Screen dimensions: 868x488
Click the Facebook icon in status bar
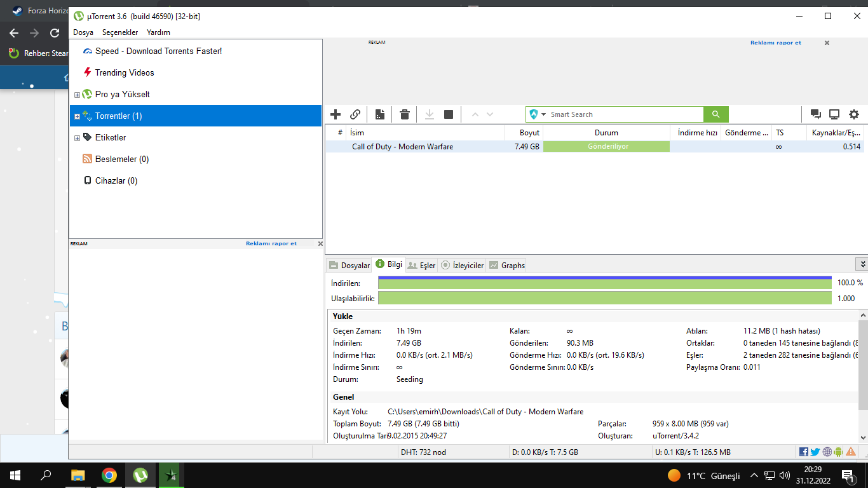point(804,452)
